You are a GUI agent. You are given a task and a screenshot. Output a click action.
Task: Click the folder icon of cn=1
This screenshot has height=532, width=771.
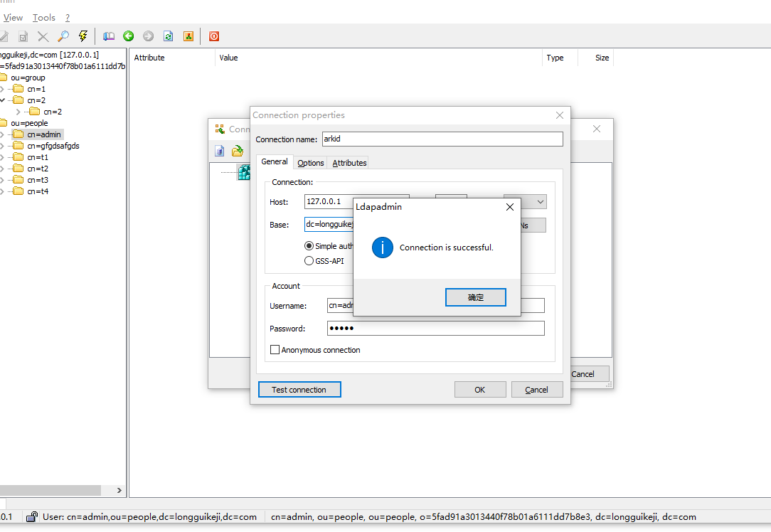click(18, 88)
